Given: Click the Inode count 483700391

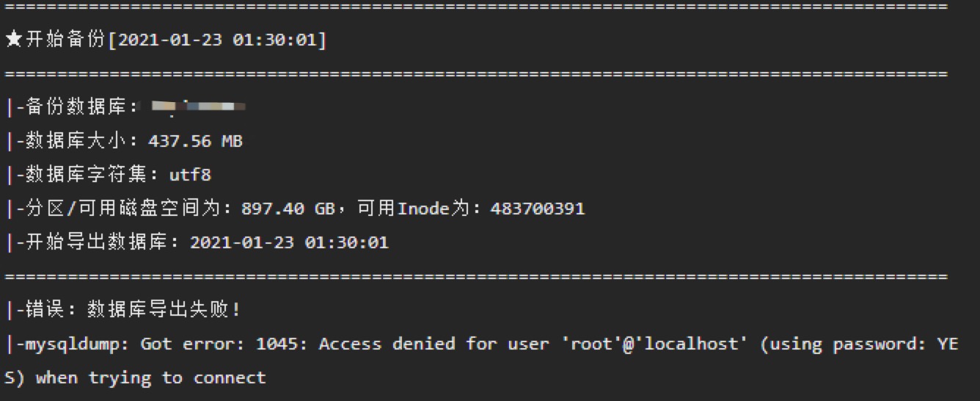Looking at the screenshot, I should click(x=538, y=209).
